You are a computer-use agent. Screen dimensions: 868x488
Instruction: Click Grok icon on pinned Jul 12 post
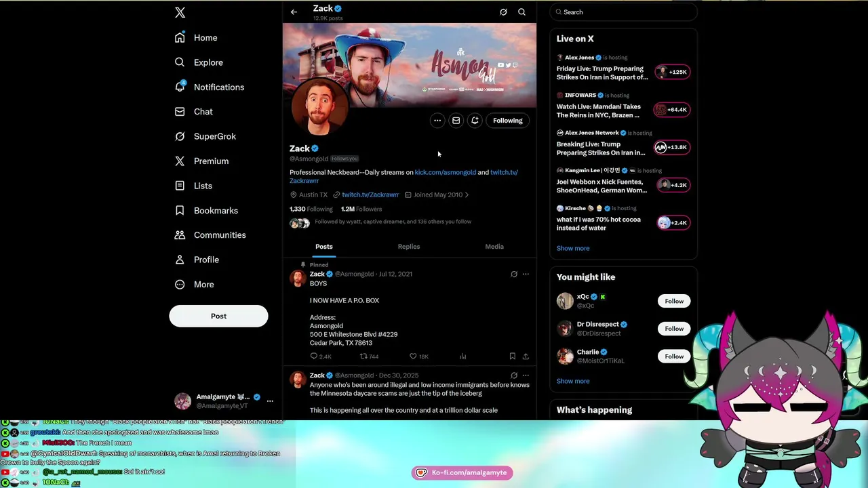point(513,274)
